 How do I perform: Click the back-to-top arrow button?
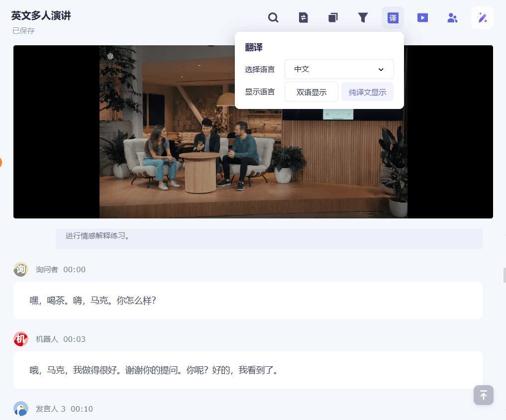point(484,395)
